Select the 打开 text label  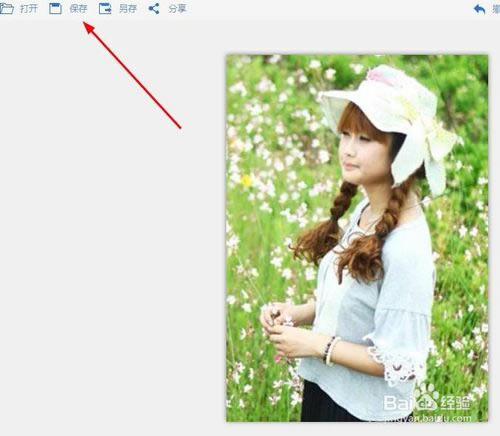coord(29,9)
